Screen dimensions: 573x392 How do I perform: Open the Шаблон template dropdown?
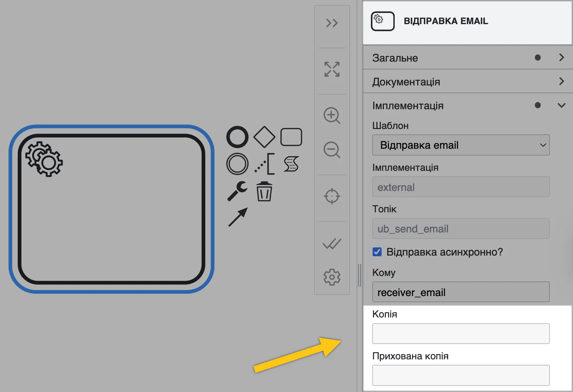(461, 145)
